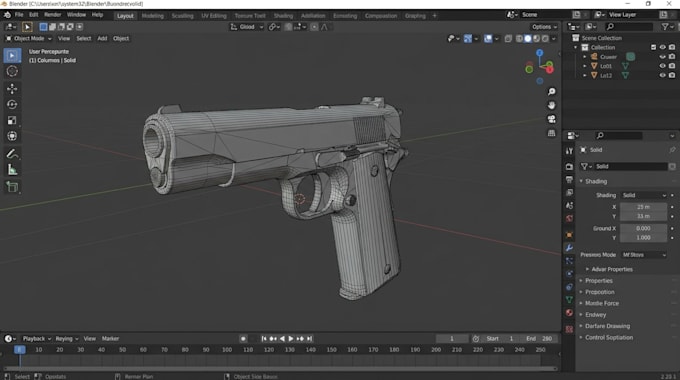Viewport: 680px width, 380px height.
Task: Open the Object Data green triangle tab
Action: click(x=569, y=300)
